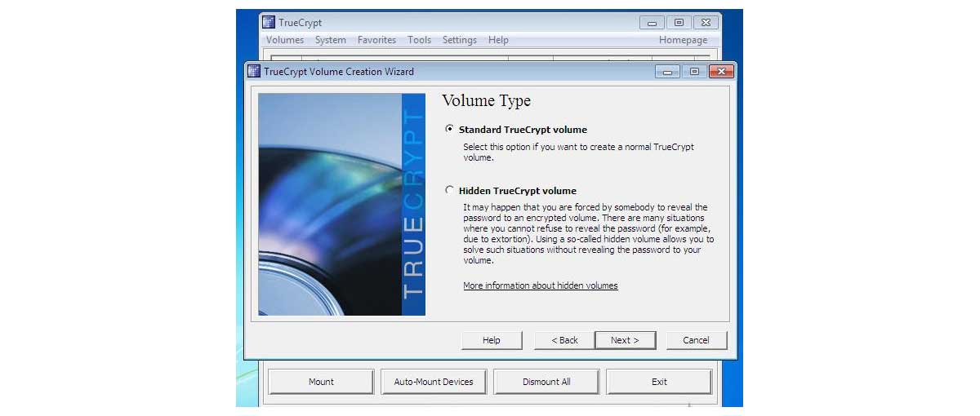
Task: Click the TrueCrypt CD artwork image
Action: click(x=341, y=204)
